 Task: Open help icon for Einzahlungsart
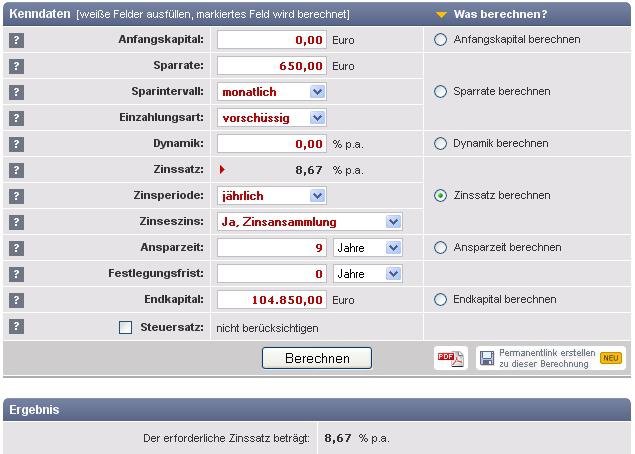pyautogui.click(x=16, y=118)
